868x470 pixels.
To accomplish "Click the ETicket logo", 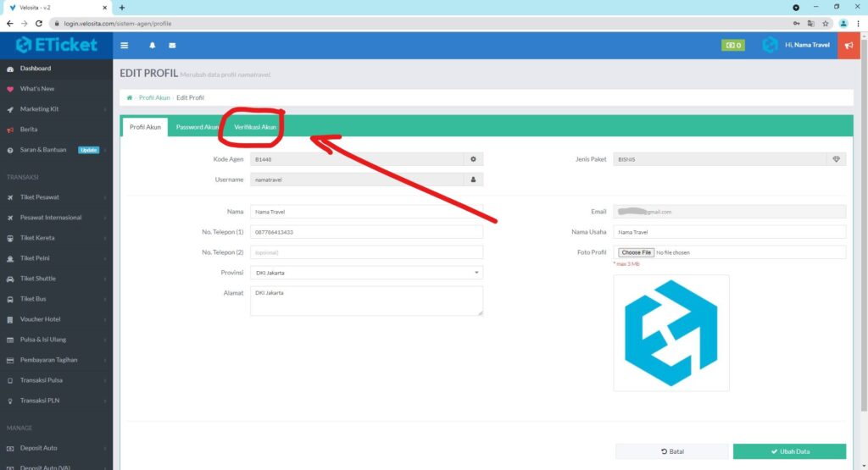I will click(x=57, y=45).
